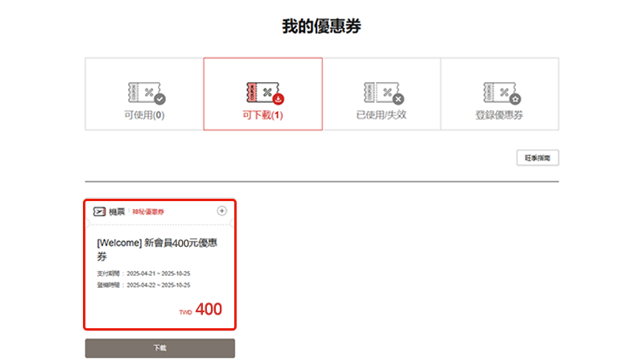This screenshot has width=644, height=362.
Task: Go to the 登錄優惠券 tab
Action: [x=500, y=114]
